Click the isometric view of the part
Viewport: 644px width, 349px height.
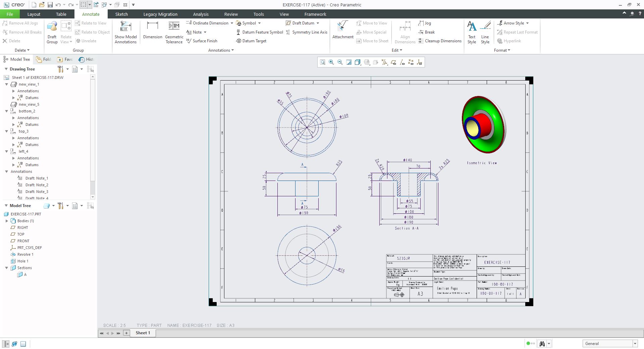484,125
